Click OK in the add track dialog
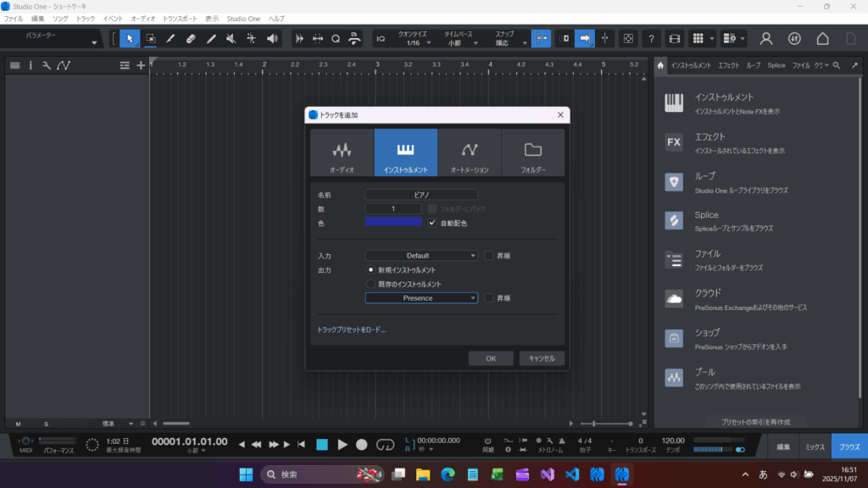 tap(491, 358)
